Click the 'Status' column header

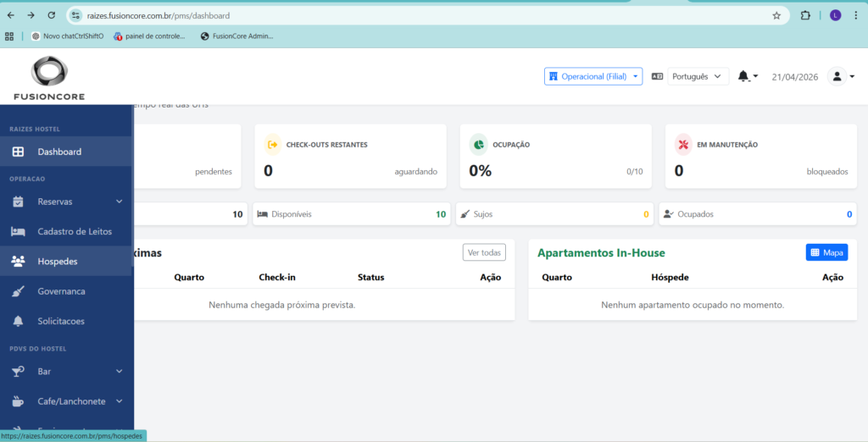coord(371,277)
